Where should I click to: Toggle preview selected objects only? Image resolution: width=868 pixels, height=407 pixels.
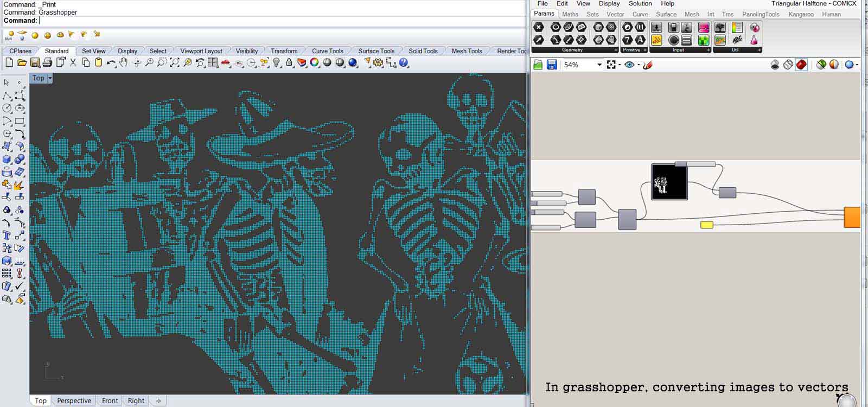click(821, 65)
